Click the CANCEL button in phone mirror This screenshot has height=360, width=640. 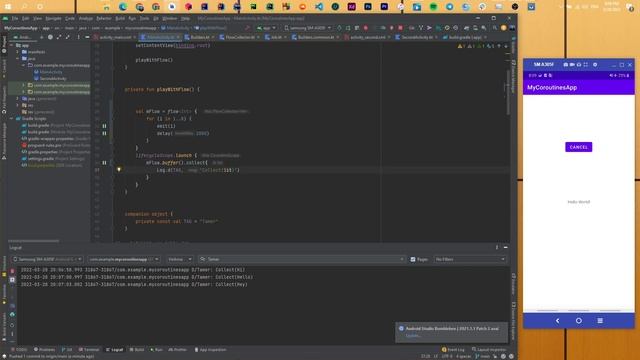click(578, 147)
